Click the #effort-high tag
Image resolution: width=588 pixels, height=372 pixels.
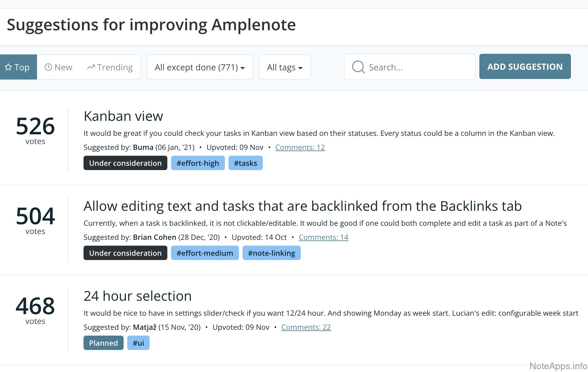pos(198,163)
